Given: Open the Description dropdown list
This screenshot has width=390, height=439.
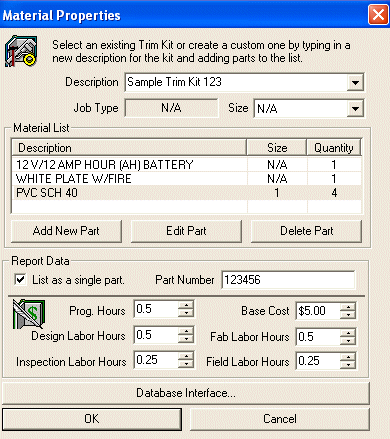Looking at the screenshot, I should pos(355,82).
